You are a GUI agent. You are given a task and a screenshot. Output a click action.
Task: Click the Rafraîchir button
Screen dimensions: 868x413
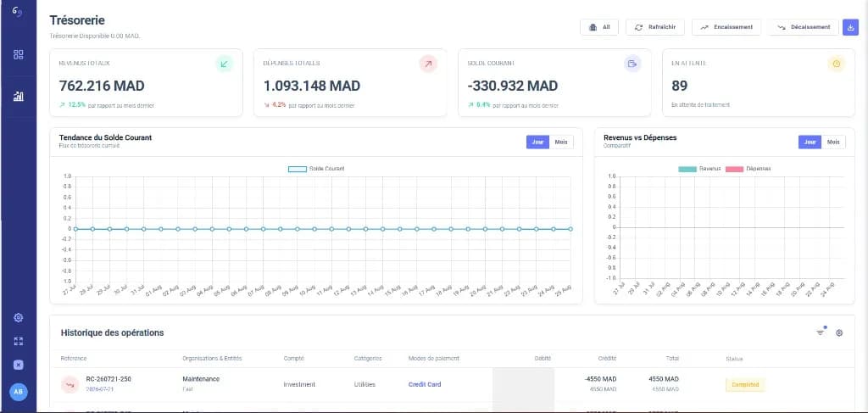655,27
